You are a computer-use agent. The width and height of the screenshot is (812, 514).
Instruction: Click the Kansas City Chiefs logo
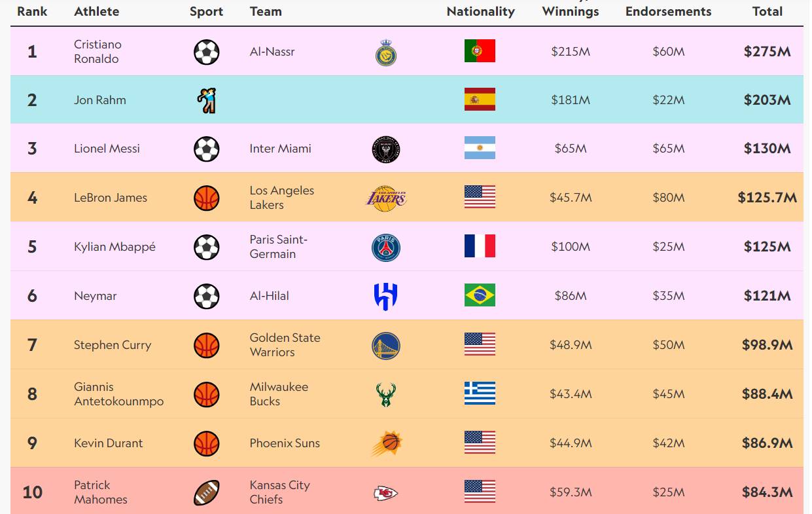click(386, 492)
